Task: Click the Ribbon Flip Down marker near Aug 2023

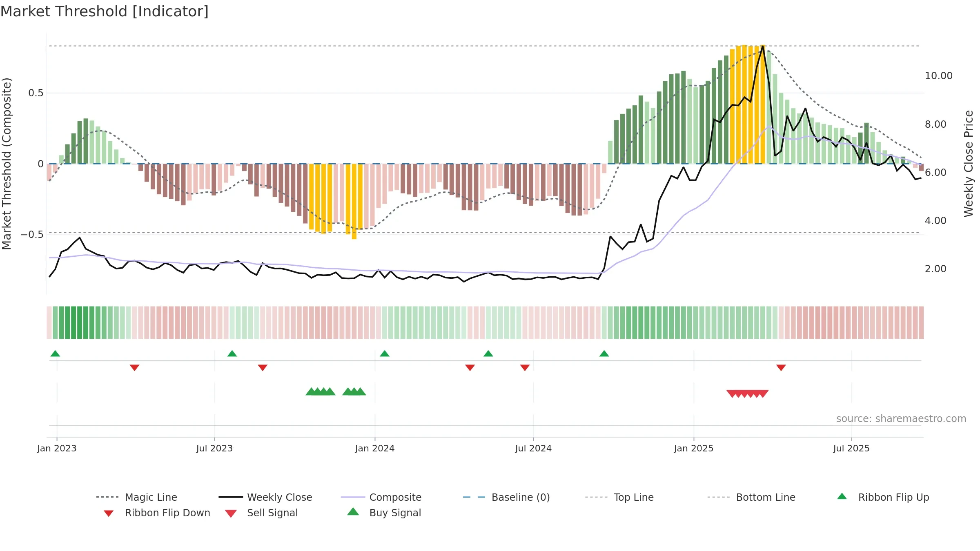Action: coord(263,368)
